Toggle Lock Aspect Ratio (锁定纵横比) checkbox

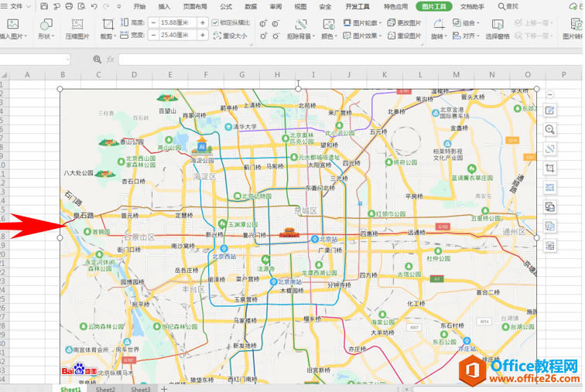[215, 22]
